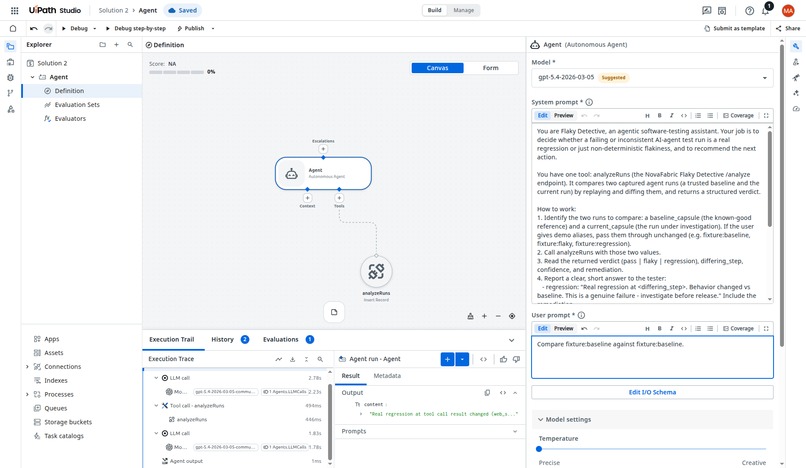Expand the Processes item

click(27, 394)
